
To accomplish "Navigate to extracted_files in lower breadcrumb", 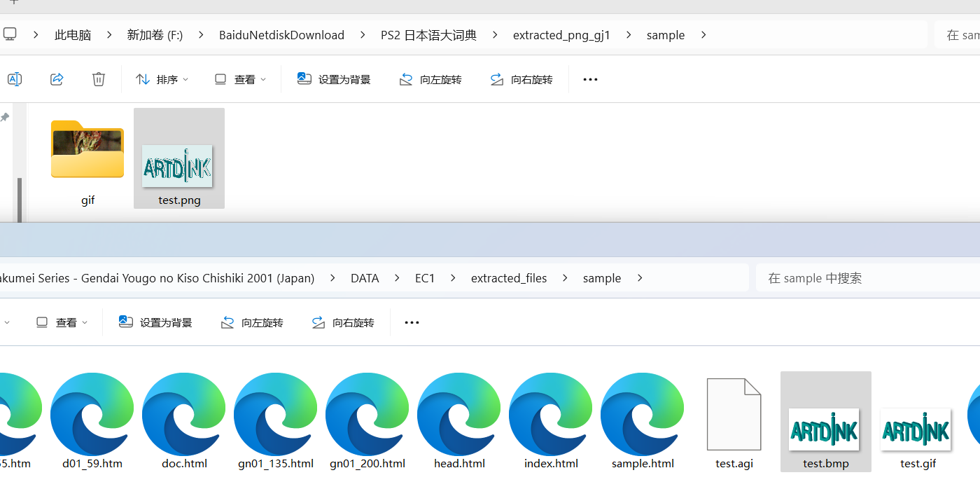I will click(x=509, y=278).
